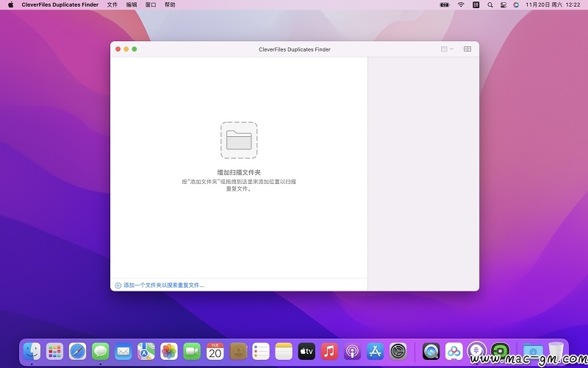
Task: Open Reminders from the dock
Action: coord(261,352)
